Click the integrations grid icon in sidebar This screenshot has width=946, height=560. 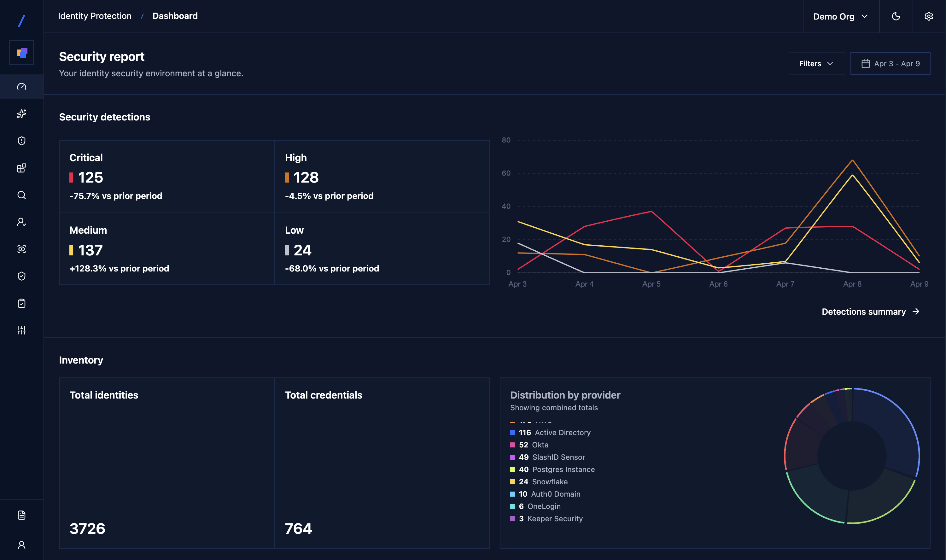[21, 168]
